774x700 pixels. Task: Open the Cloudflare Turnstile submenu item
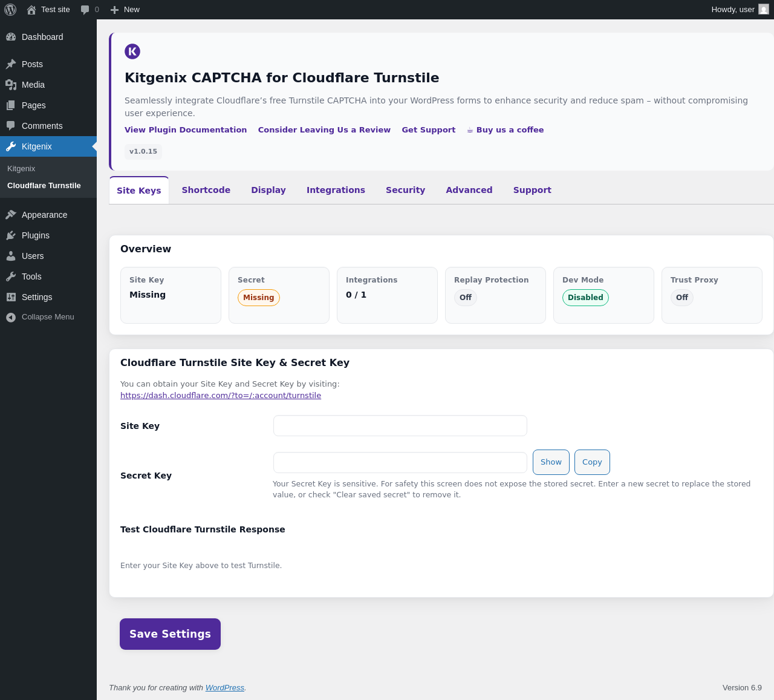44,186
